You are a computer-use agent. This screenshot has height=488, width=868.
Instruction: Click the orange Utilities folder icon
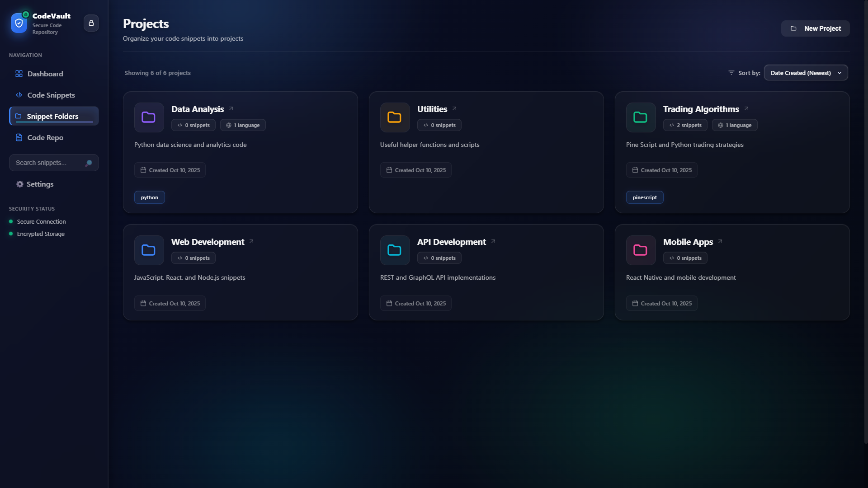click(x=394, y=117)
